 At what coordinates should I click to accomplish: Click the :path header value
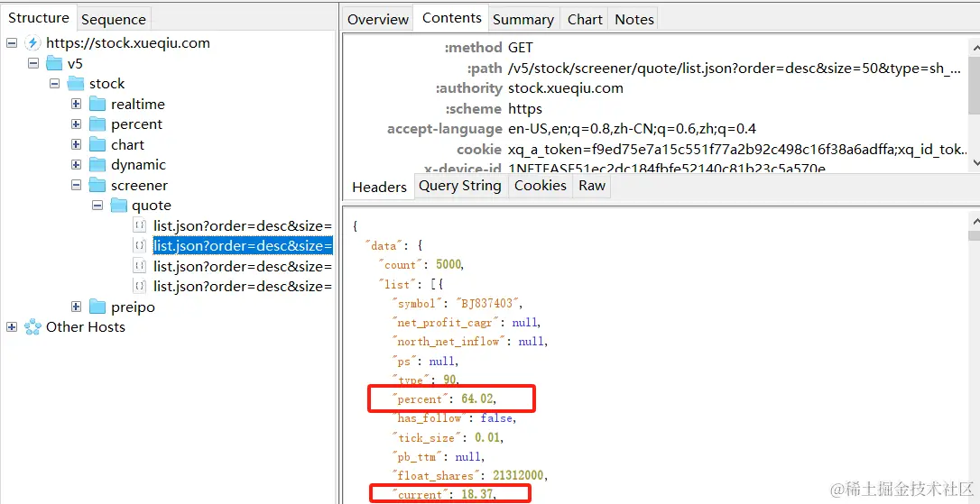(735, 69)
